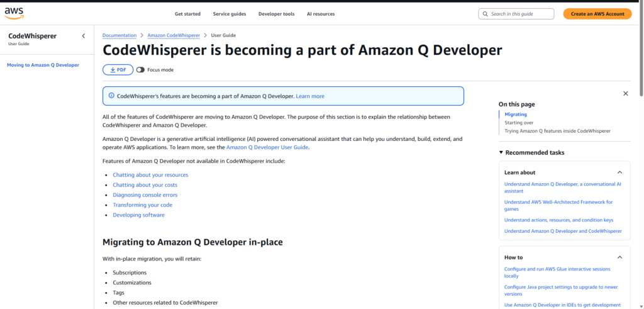Open the Service guides menu
The image size is (644, 309).
pyautogui.click(x=230, y=14)
